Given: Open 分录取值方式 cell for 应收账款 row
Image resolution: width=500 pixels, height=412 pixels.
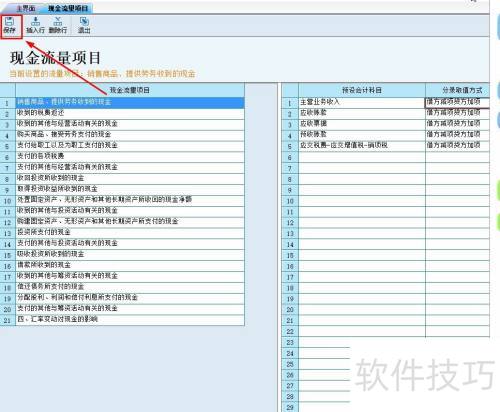Looking at the screenshot, I should [457, 113].
